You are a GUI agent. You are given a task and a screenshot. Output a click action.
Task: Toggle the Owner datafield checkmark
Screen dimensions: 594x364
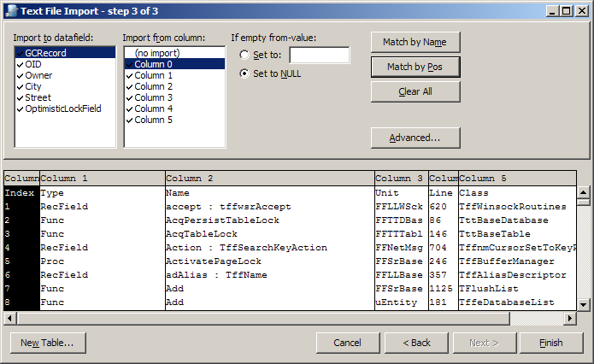click(19, 75)
